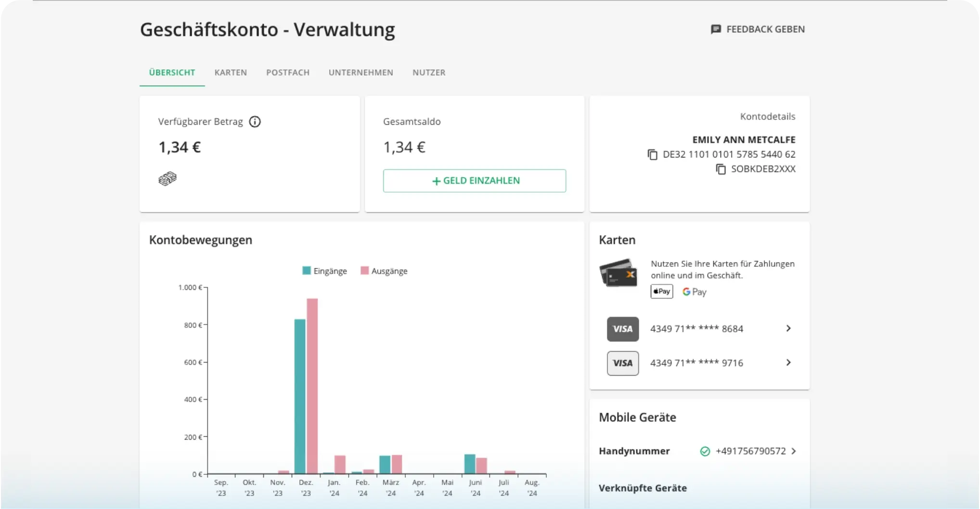
Task: Expand card ending 8684 using its chevron
Action: coord(788,328)
